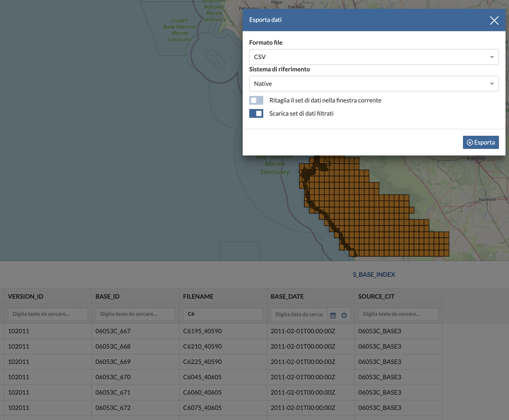Focus the SOURCE_CIT search filter field
Screen dimensions: 509x420
click(398, 314)
